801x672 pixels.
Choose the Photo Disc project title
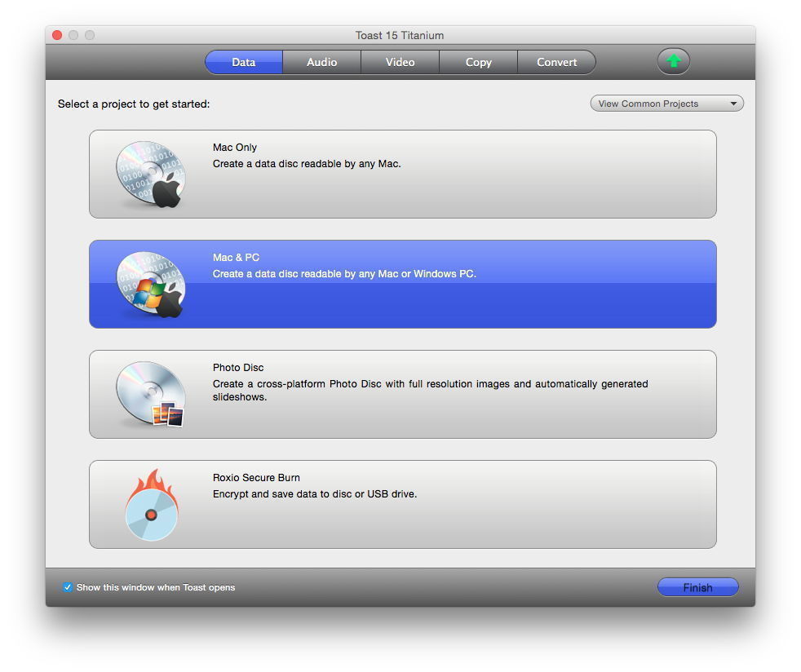pos(238,368)
